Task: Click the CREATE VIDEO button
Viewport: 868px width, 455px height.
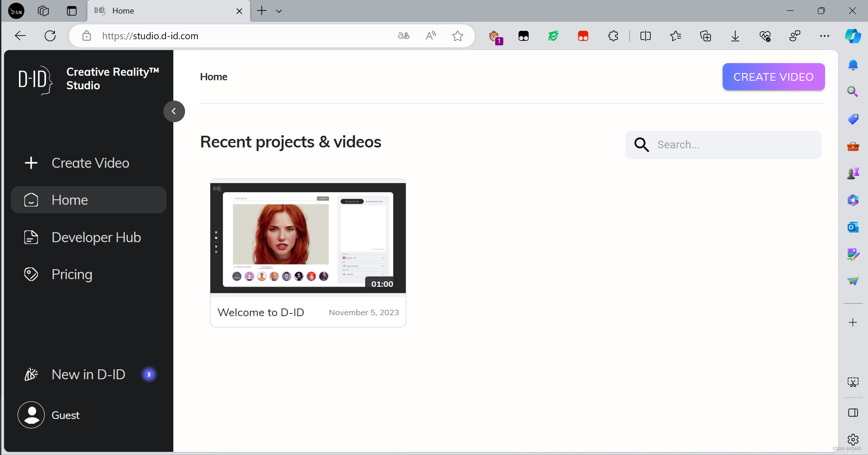Action: click(773, 77)
